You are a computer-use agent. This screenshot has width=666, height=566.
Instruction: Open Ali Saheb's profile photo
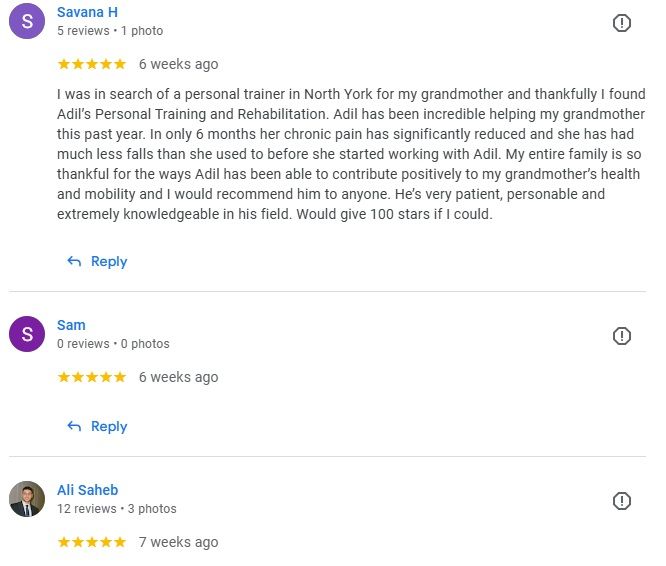(x=27, y=499)
